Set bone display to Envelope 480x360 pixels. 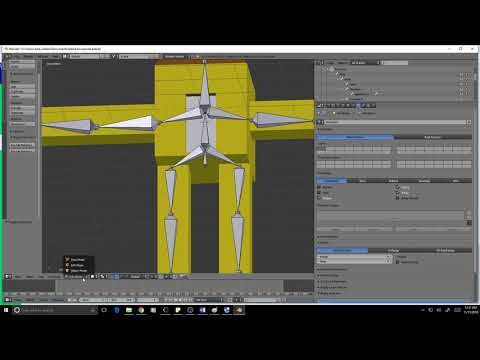coord(424,181)
